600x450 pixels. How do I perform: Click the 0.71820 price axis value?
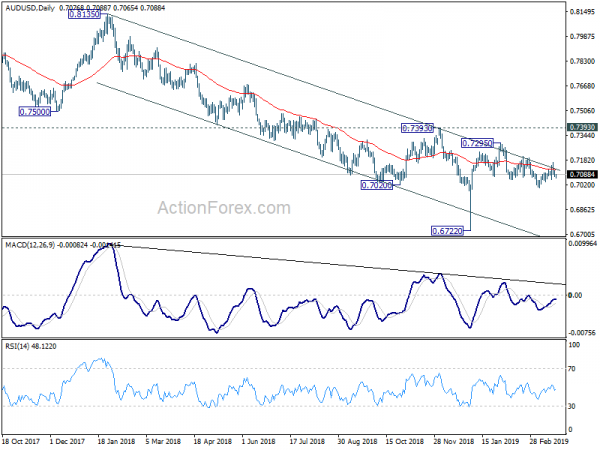pyautogui.click(x=582, y=160)
